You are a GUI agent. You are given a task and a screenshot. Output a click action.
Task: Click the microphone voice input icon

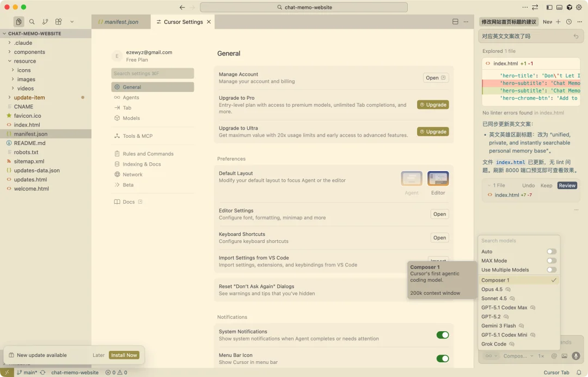coord(575,356)
